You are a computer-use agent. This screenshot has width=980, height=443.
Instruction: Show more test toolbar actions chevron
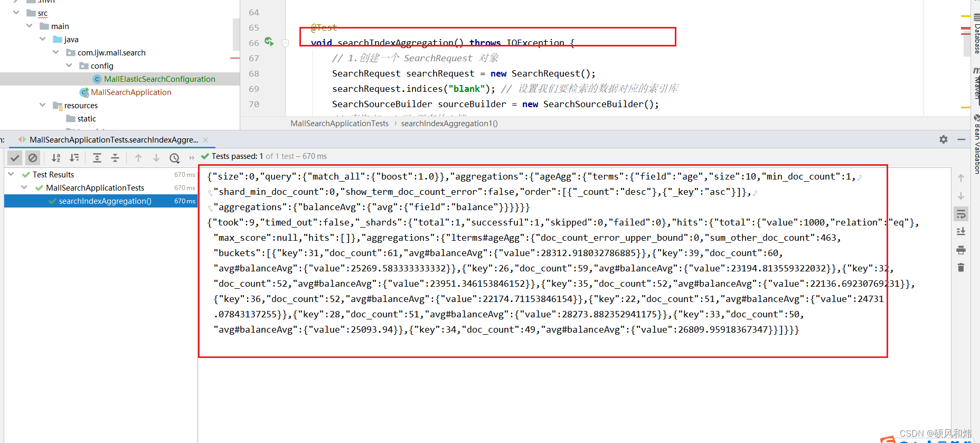tap(191, 157)
